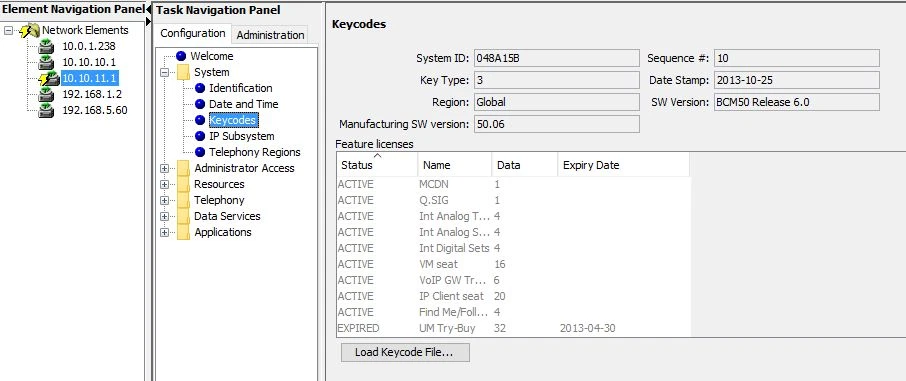Select the Int Digital Sets license row
906x381 pixels.
[513, 249]
